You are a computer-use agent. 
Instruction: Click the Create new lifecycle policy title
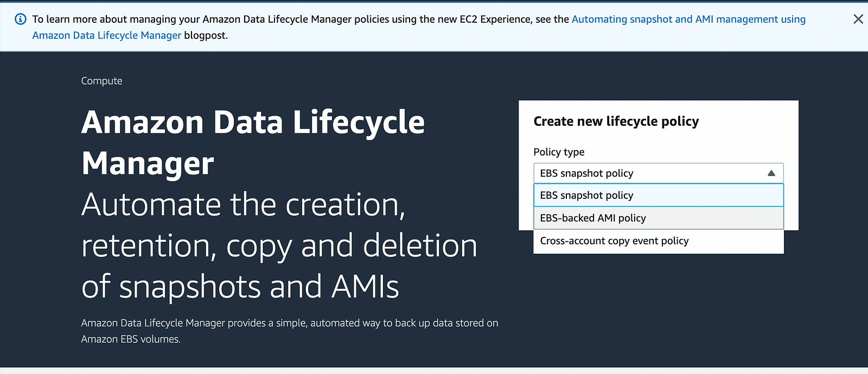pos(616,121)
